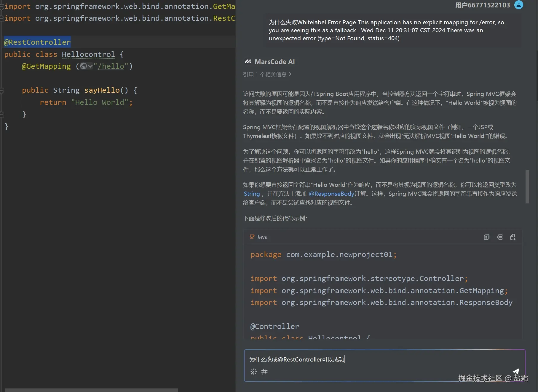Copy the Java code snippet
The image size is (538, 392).
coord(486,237)
